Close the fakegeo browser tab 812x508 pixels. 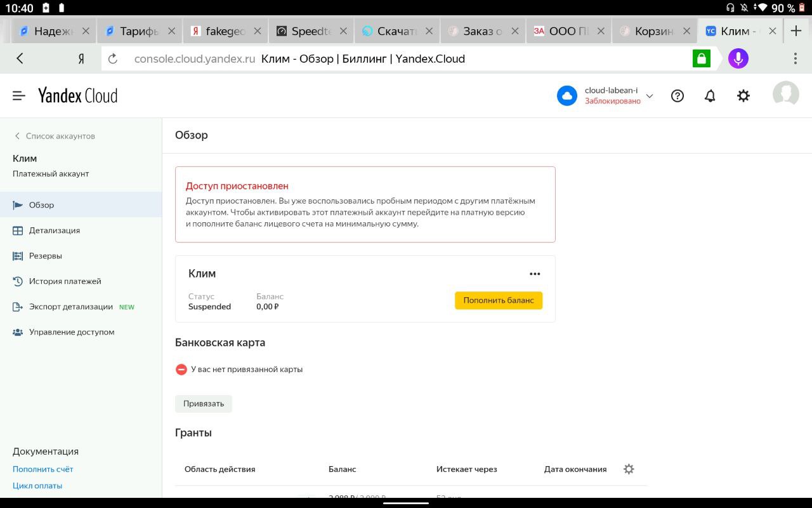click(x=258, y=31)
